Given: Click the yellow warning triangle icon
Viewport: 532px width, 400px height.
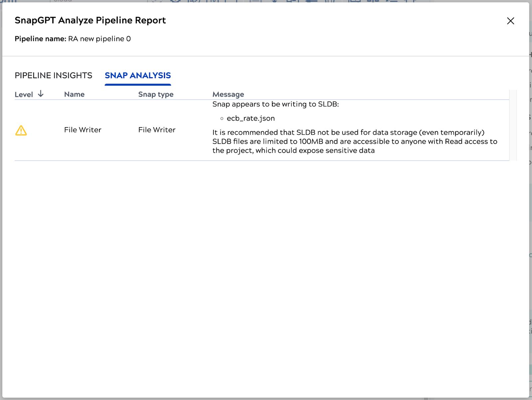Looking at the screenshot, I should [21, 130].
